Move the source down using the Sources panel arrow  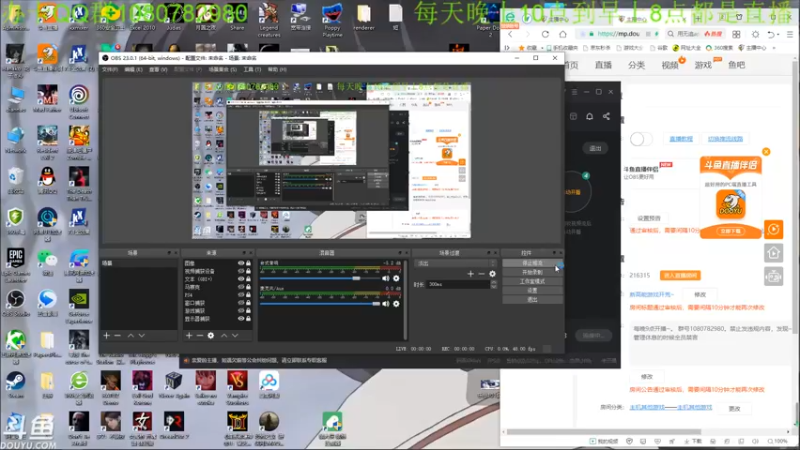click(235, 336)
